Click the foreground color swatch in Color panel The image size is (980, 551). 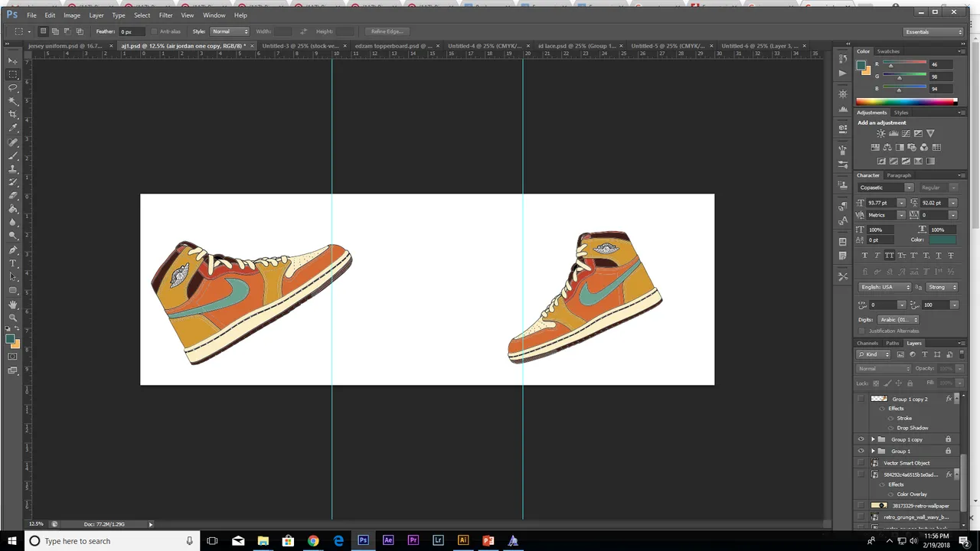(862, 65)
